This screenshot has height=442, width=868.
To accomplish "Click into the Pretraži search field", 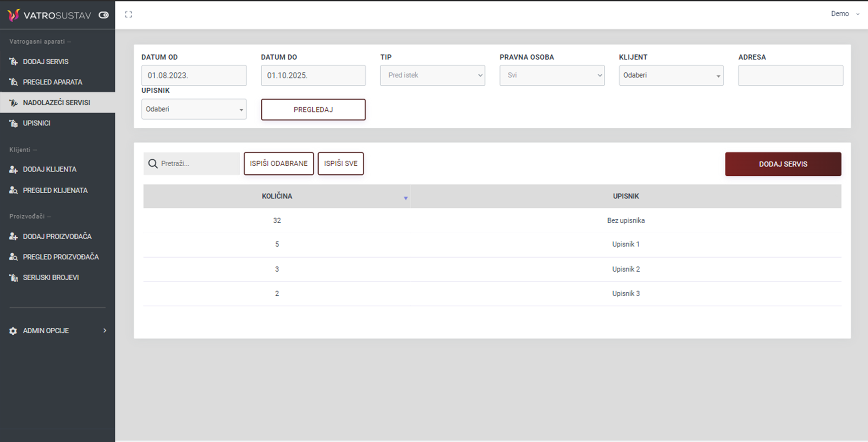I will [198, 163].
